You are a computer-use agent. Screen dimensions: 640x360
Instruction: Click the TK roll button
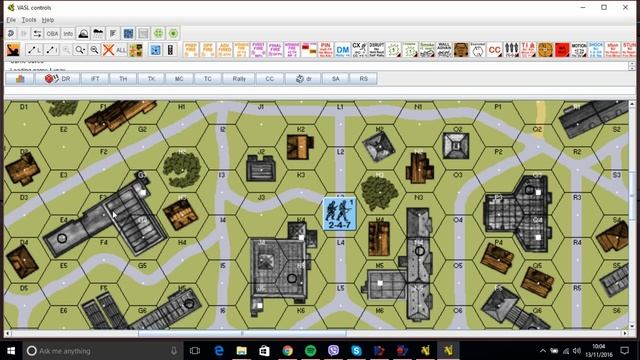[151, 79]
